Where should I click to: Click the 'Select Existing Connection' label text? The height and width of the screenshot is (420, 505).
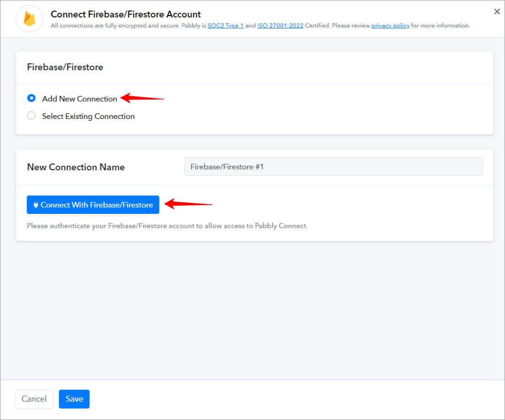[88, 117]
